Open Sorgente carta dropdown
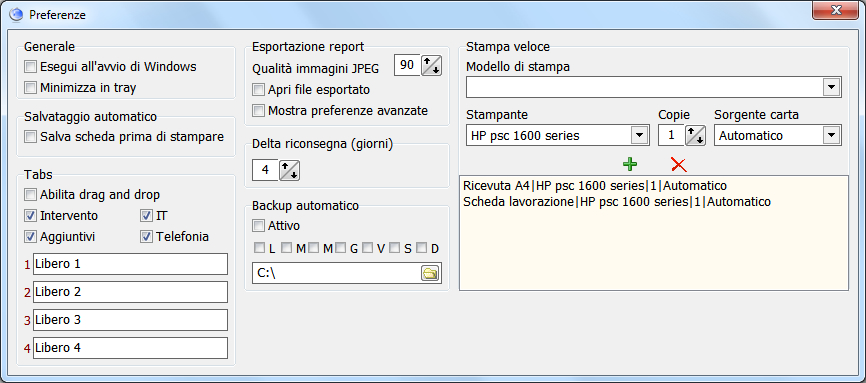This screenshot has width=866, height=383. pyautogui.click(x=831, y=135)
